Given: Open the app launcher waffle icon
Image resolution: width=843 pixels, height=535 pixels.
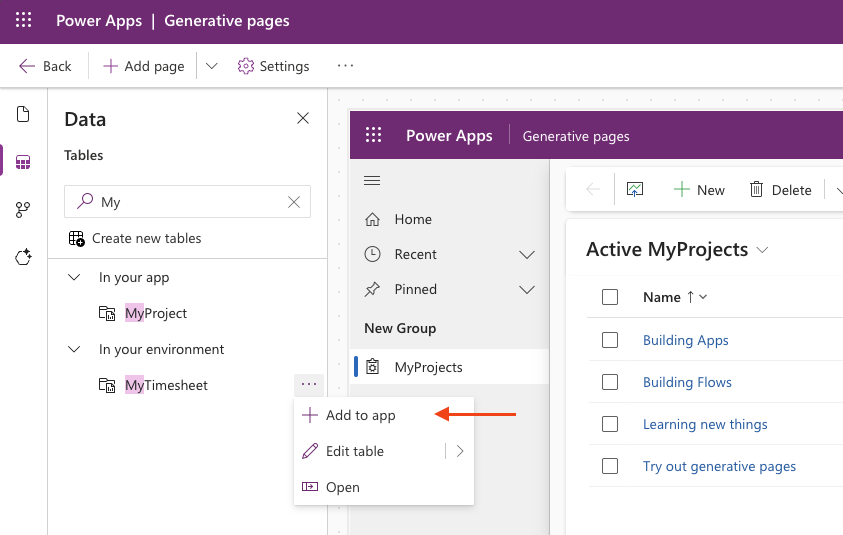Looking at the screenshot, I should coord(24,21).
